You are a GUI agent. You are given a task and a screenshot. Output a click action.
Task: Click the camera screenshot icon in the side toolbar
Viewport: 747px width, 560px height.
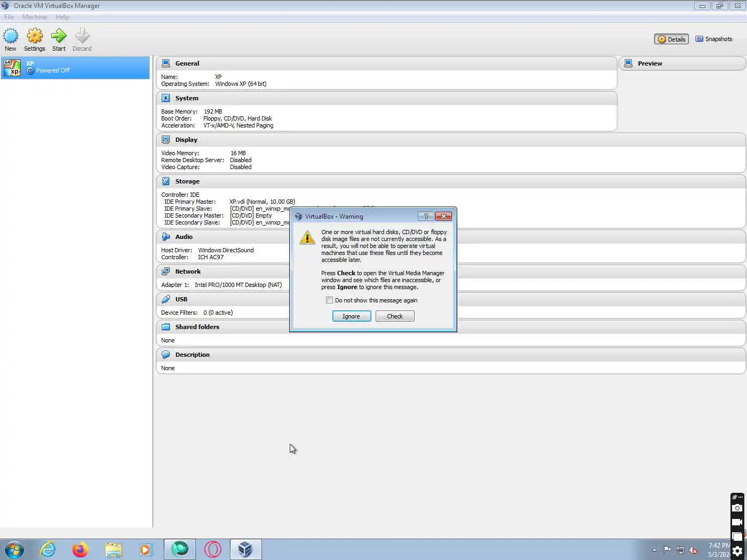(737, 508)
